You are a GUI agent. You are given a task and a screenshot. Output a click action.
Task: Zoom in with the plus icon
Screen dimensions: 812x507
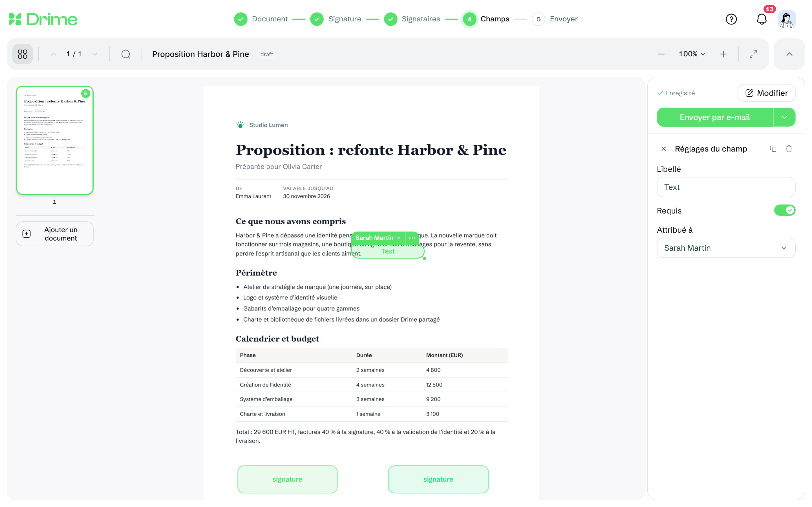(723, 54)
